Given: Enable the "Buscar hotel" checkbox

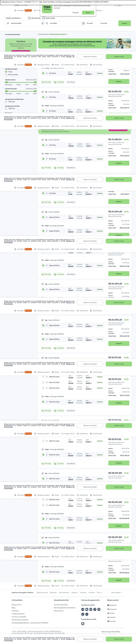Looking at the screenshot, I should click(x=44, y=18).
